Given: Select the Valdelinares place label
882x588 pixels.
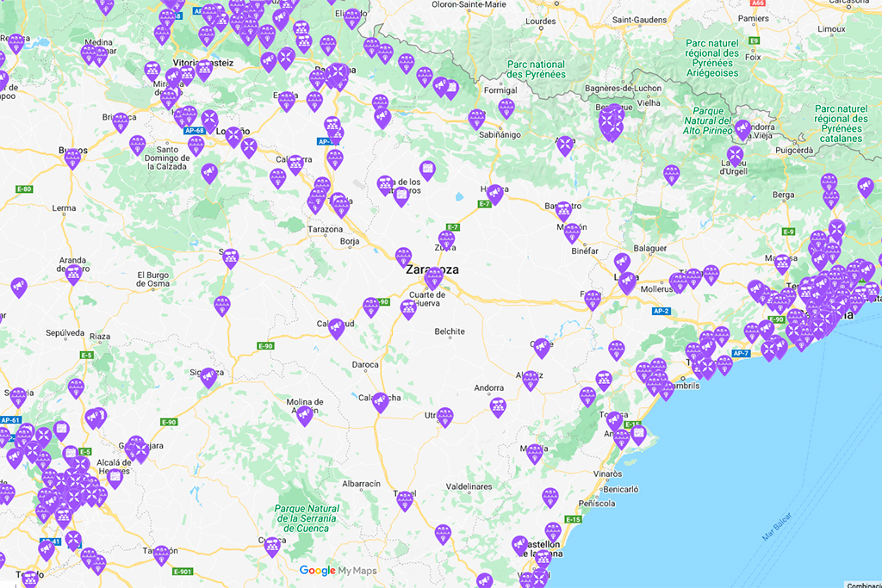Looking at the screenshot, I should click(x=469, y=486).
